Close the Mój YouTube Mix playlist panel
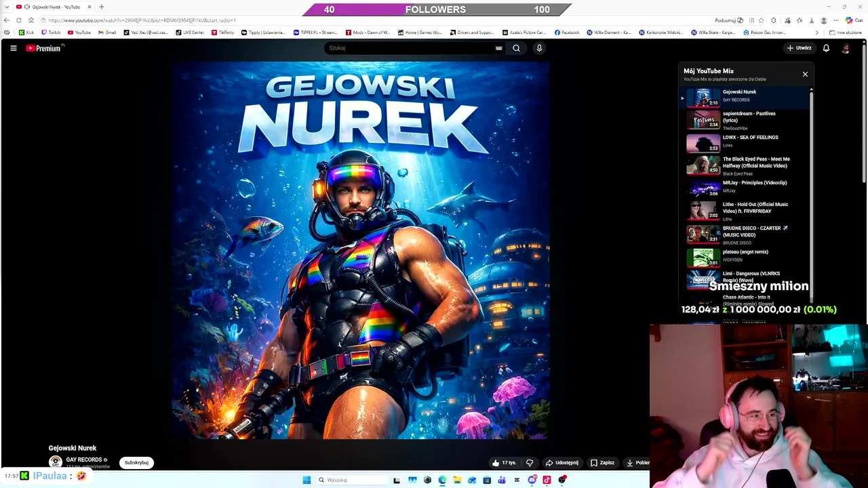 805,74
